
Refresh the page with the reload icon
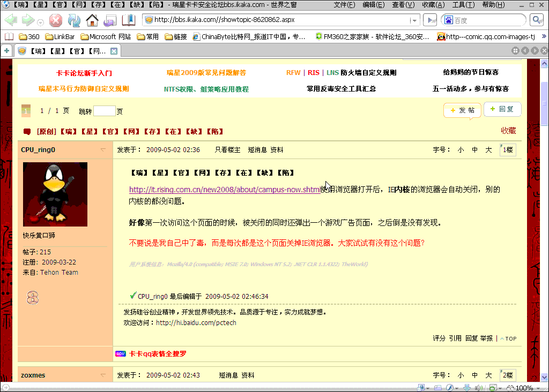click(74, 20)
